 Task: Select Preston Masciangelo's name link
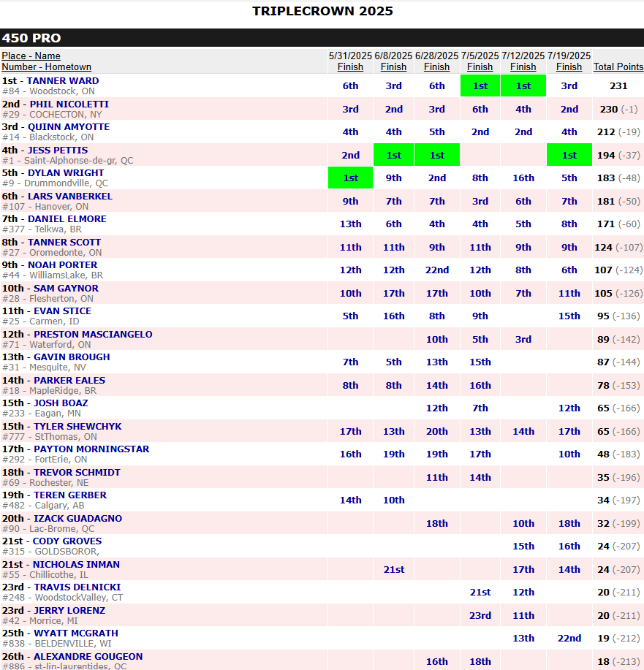(93, 335)
